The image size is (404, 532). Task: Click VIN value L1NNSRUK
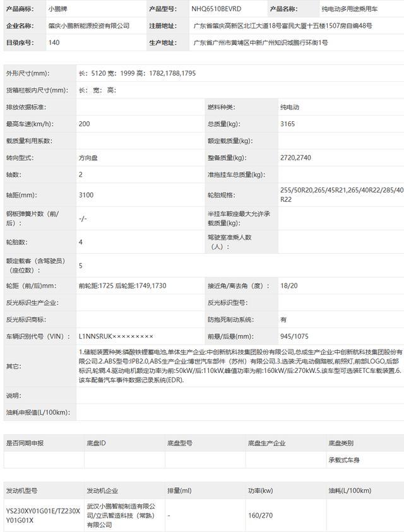116,336
